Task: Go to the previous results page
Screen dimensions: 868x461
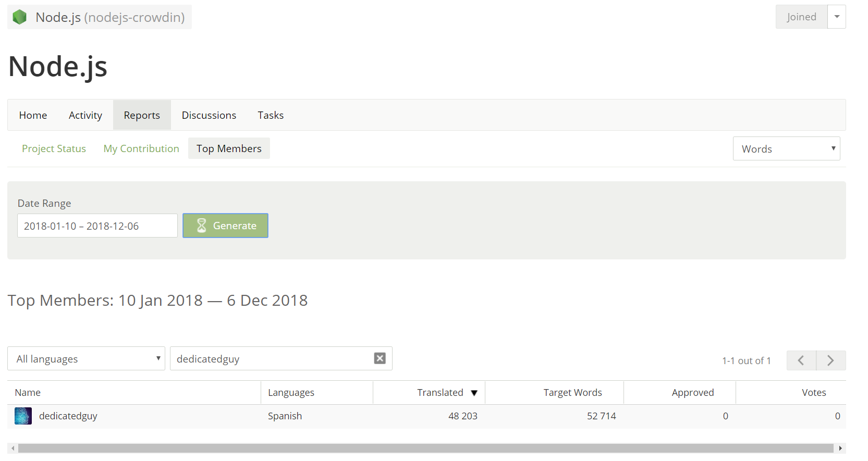Action: (x=801, y=360)
